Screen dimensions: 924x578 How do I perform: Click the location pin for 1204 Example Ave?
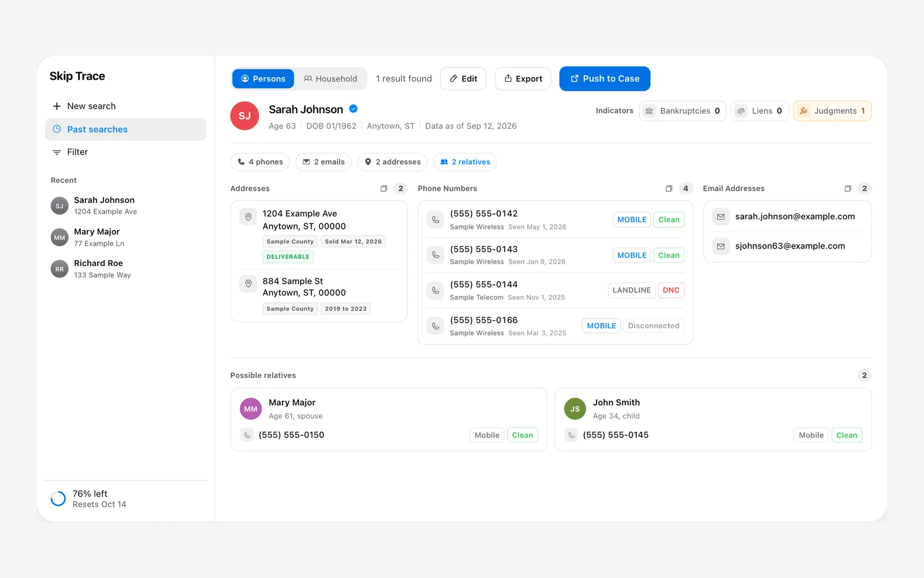tap(248, 217)
